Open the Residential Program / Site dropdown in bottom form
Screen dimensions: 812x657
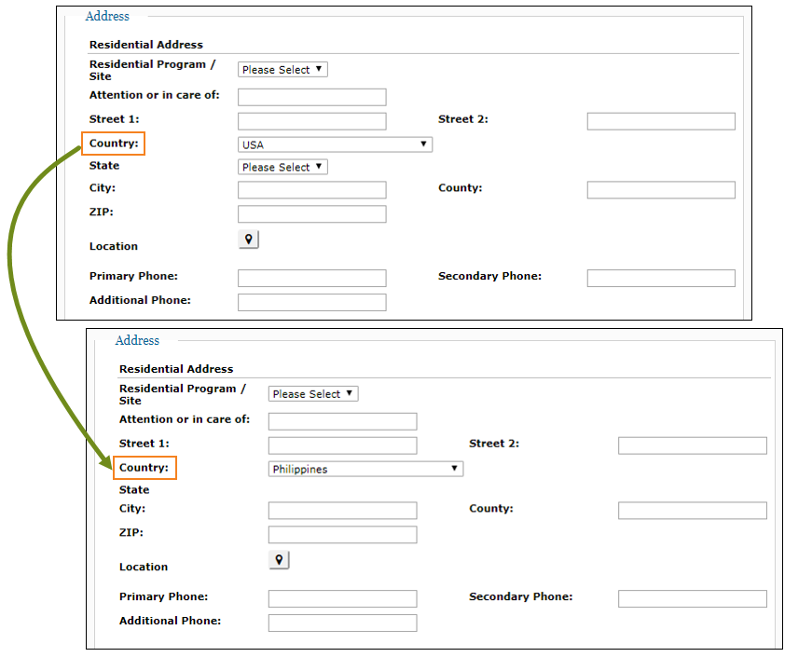coord(312,392)
